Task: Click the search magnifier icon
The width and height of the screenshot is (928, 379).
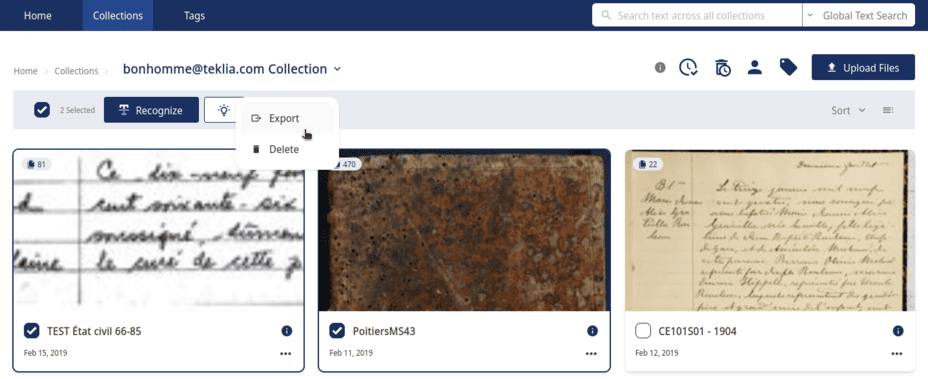Action: [x=605, y=15]
